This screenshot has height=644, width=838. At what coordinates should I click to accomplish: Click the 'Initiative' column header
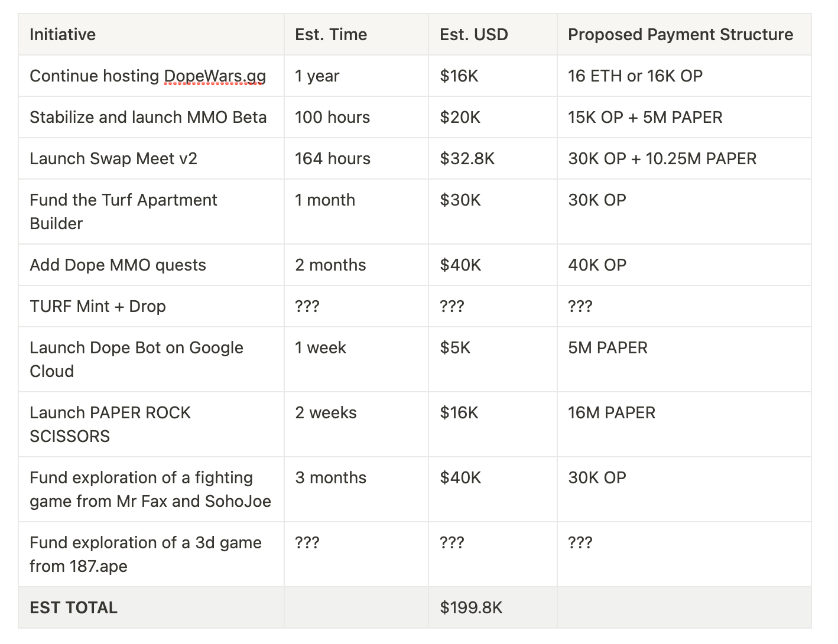click(x=151, y=34)
